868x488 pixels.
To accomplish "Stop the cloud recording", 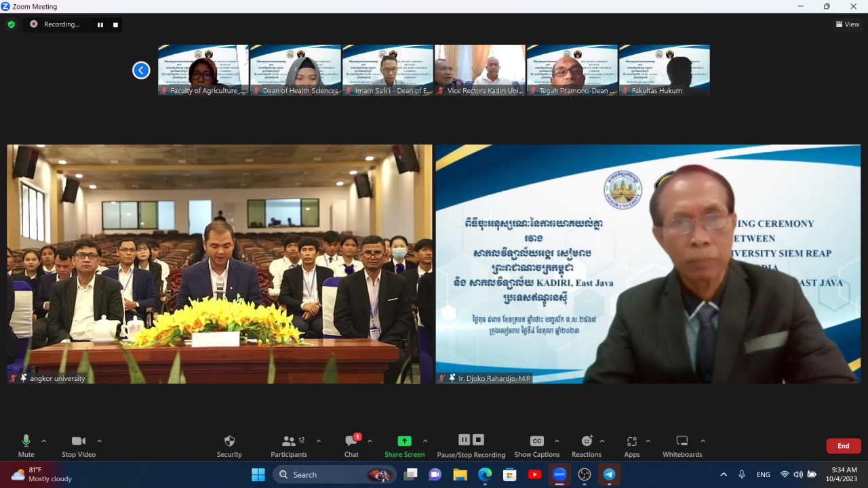I will [x=479, y=439].
